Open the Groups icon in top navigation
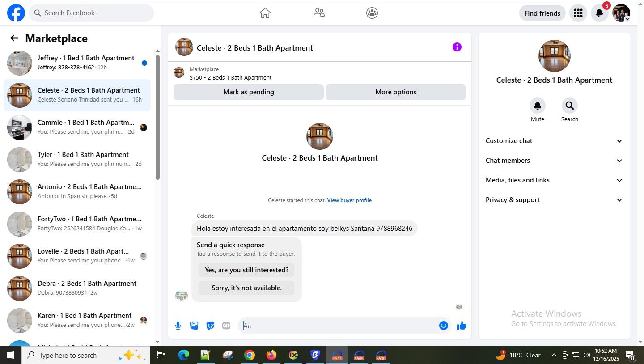 pyautogui.click(x=372, y=13)
